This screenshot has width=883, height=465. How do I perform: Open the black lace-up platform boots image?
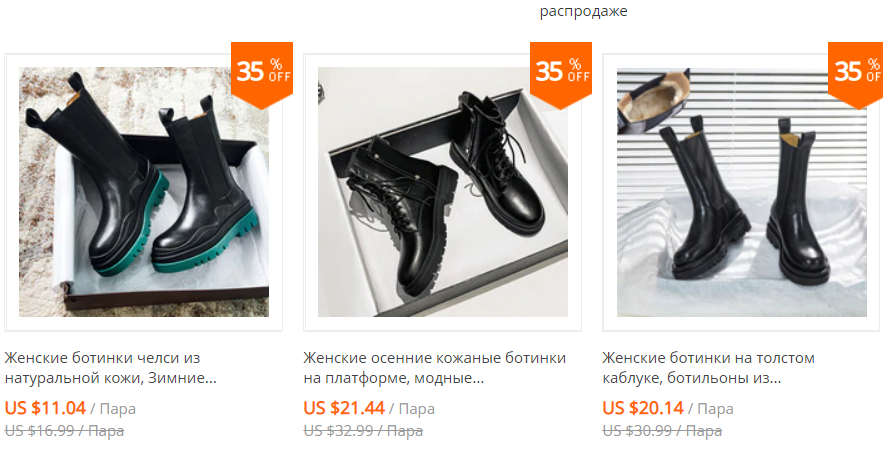[443, 192]
